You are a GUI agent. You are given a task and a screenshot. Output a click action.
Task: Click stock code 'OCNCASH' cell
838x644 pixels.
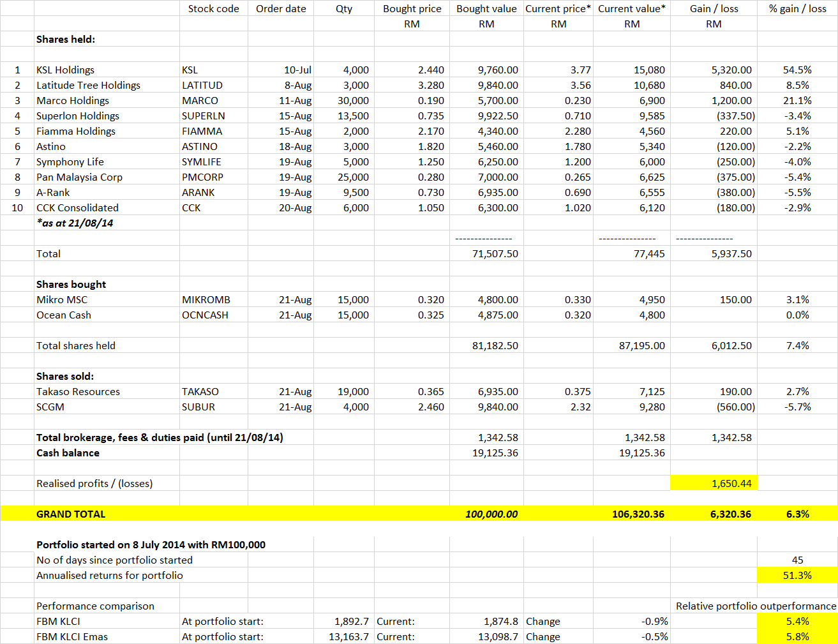pyautogui.click(x=214, y=315)
